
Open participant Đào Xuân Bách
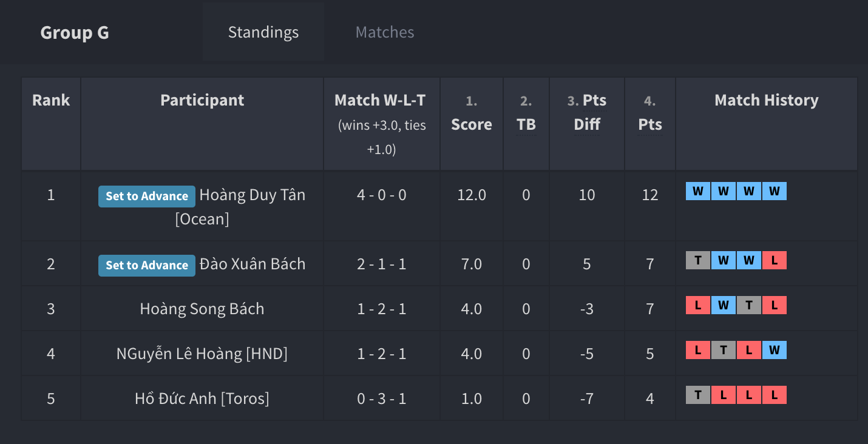[253, 264]
